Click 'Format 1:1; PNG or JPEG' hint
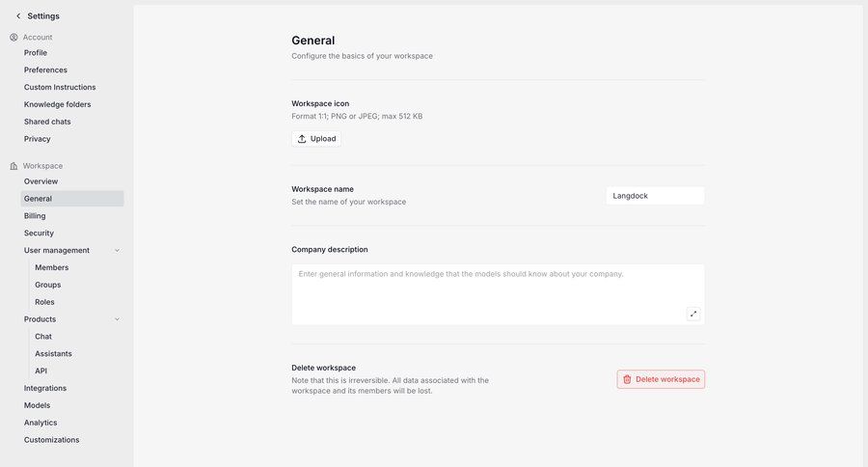 357,117
